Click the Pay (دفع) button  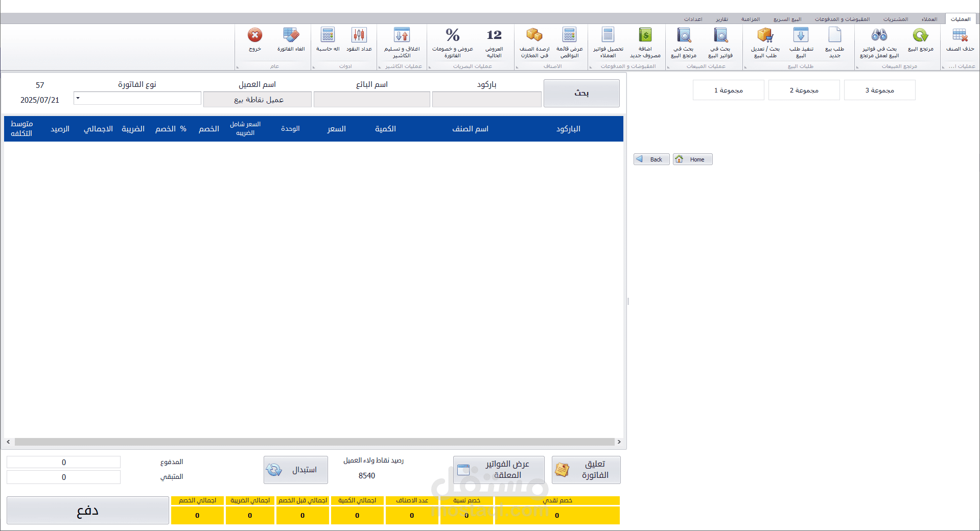tap(88, 511)
